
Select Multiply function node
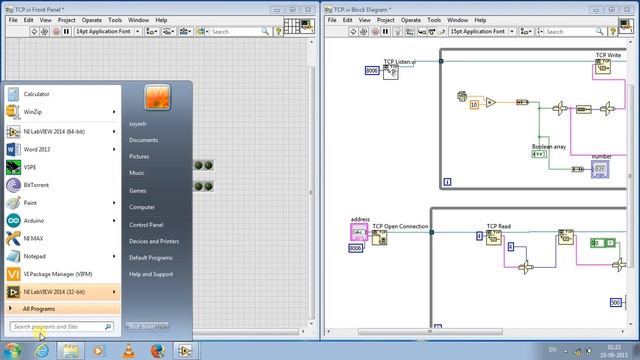point(491,102)
